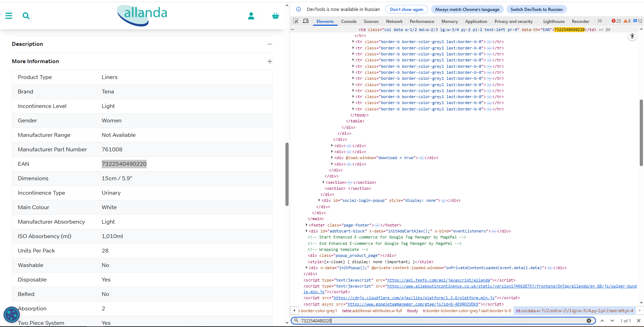Click the highlighted EAN value 7322540490220

(x=124, y=164)
